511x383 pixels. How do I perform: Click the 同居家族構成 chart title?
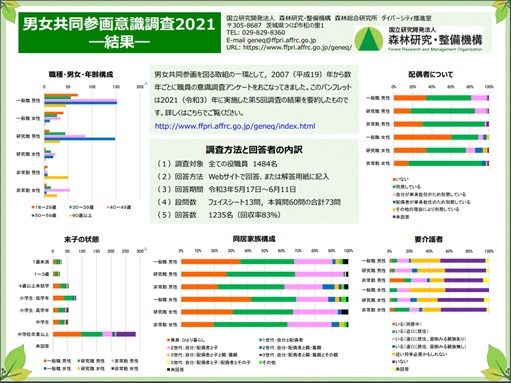coord(254,239)
